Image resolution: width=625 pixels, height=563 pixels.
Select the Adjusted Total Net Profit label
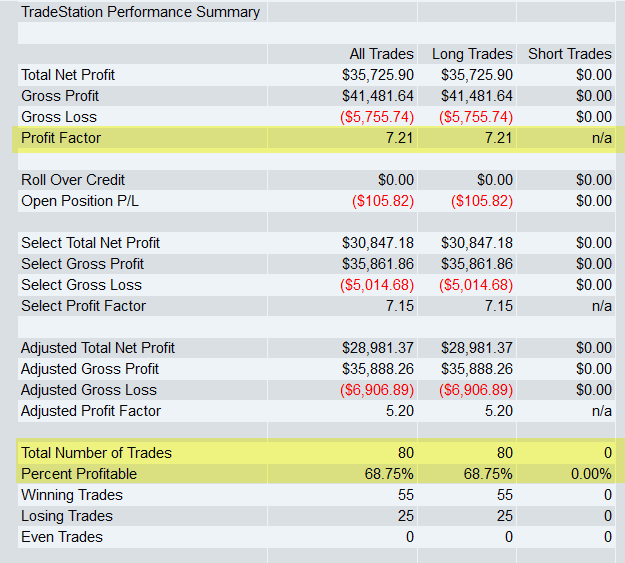98,348
